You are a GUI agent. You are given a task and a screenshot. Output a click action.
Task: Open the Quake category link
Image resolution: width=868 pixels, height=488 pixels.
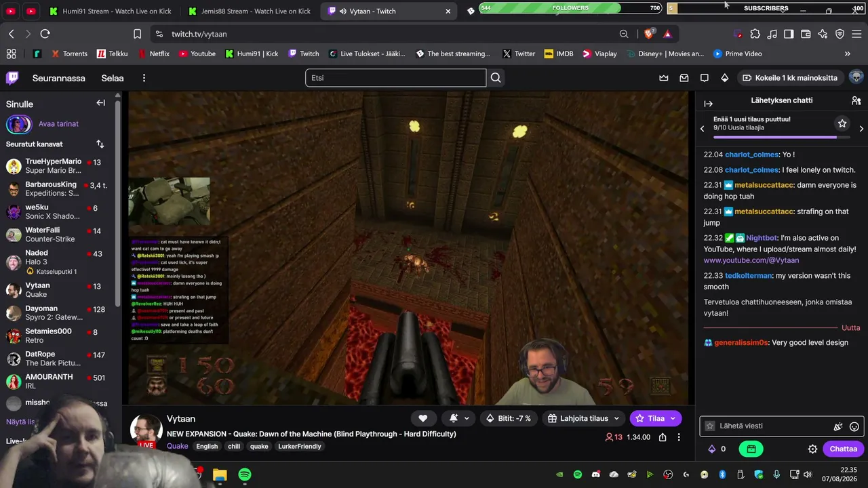[178, 446]
